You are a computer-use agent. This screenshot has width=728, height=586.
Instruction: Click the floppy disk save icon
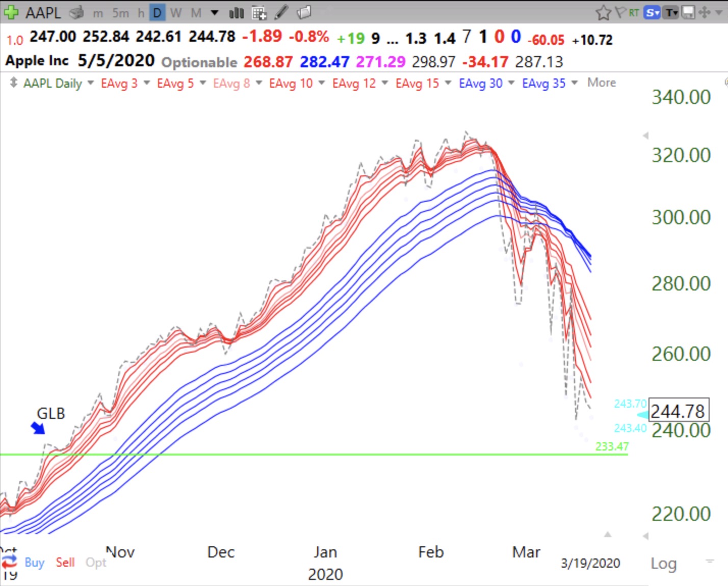687,12
